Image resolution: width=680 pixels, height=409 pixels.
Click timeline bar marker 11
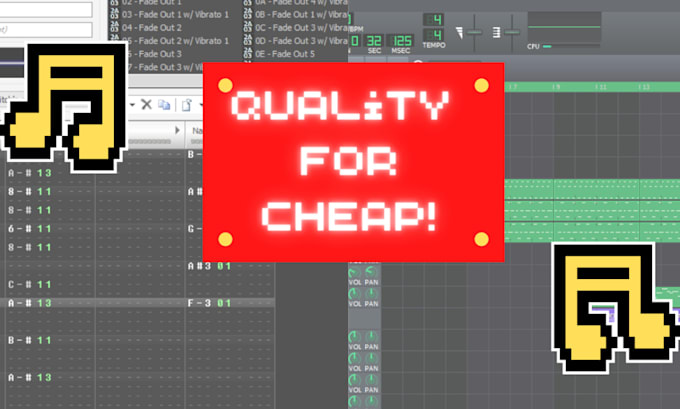coord(600,87)
